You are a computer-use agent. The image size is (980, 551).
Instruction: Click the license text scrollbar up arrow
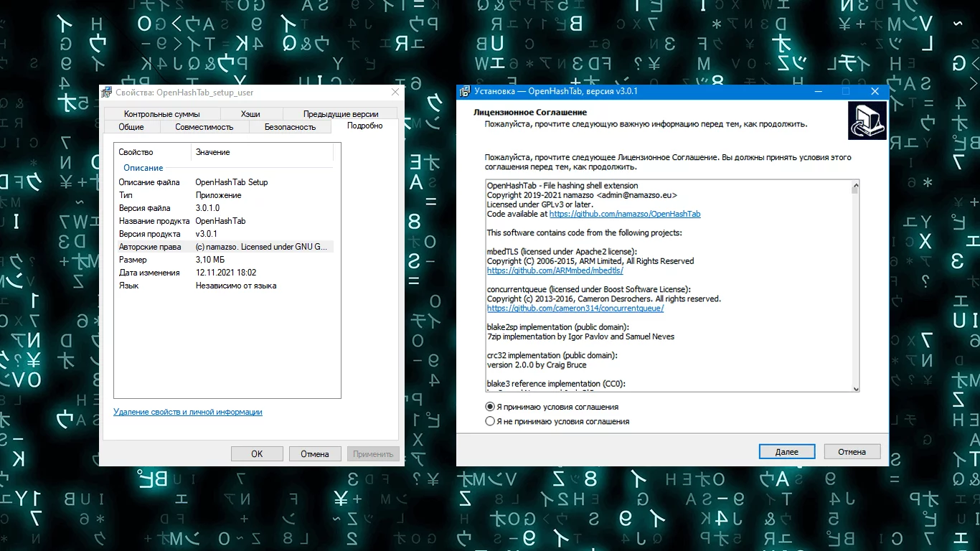855,184
